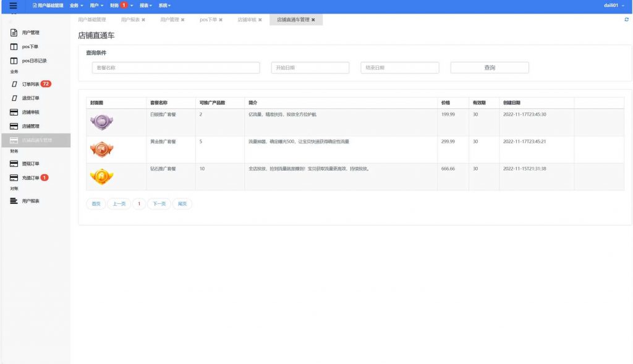This screenshot has height=364, width=633.
Task: Click the pos下单 sidebar icon
Action: click(14, 47)
